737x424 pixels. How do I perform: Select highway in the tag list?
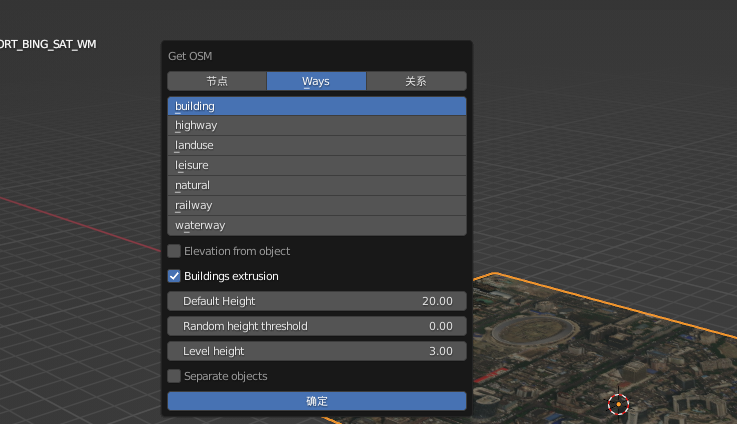pos(317,126)
